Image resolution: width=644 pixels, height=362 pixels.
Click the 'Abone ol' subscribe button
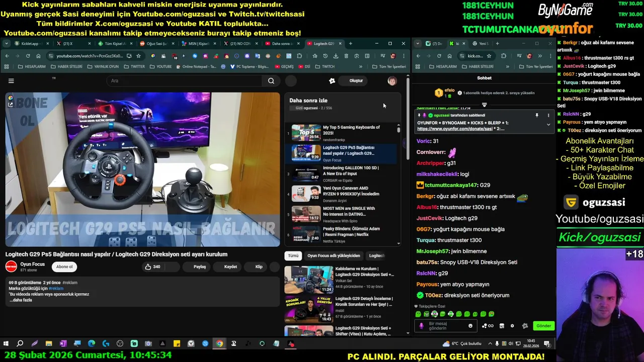[x=64, y=266]
